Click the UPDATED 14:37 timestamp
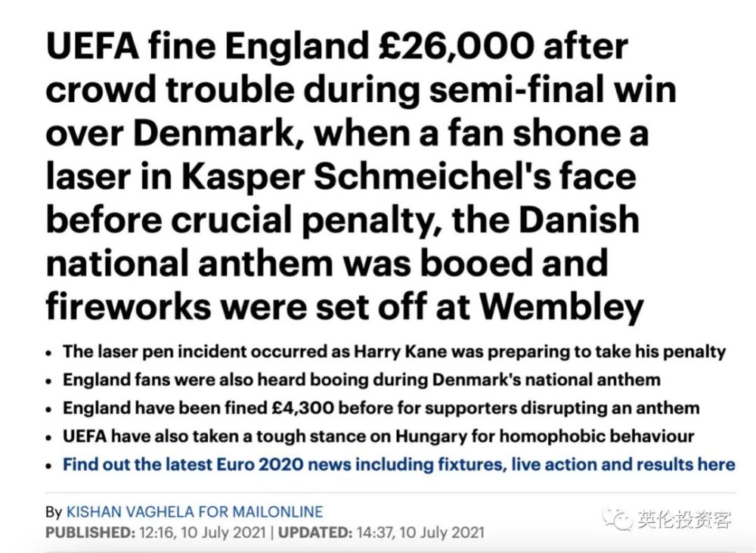This screenshot has width=756, height=553. tap(381, 533)
